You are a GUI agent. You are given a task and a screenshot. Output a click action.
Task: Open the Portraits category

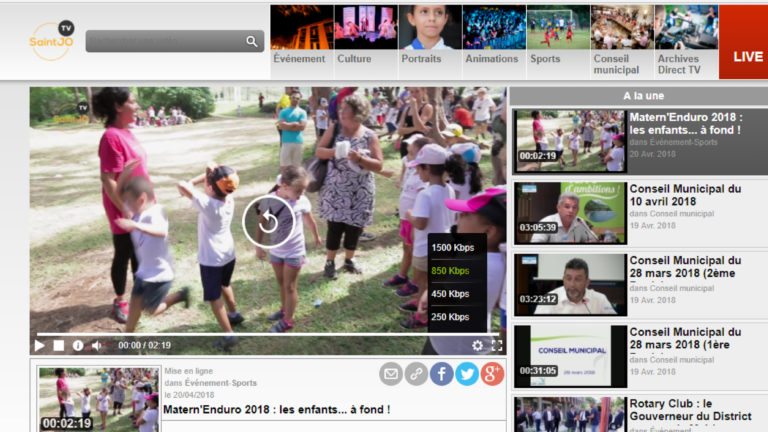[x=421, y=59]
